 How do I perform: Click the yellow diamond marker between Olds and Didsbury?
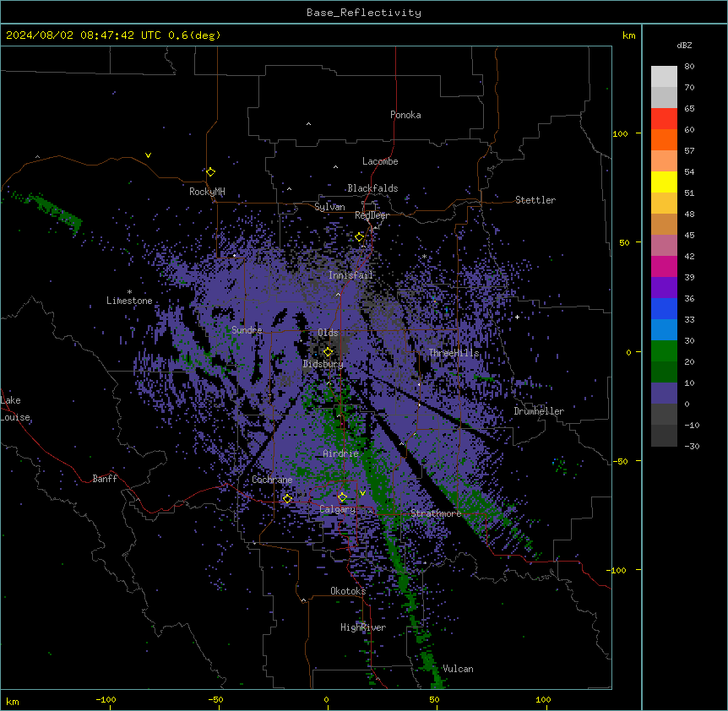coord(329,352)
